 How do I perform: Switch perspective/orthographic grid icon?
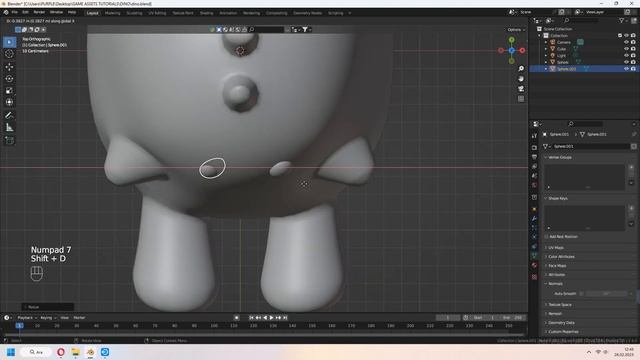(x=521, y=99)
